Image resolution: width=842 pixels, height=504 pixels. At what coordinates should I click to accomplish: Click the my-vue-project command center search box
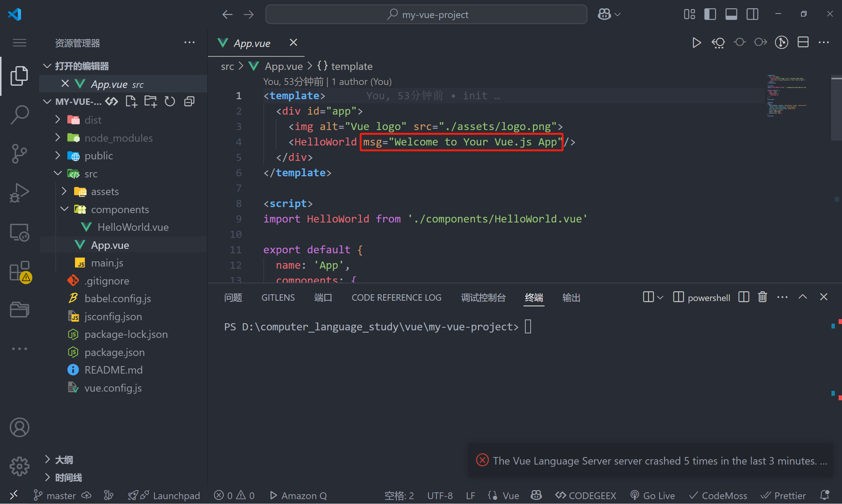point(426,15)
